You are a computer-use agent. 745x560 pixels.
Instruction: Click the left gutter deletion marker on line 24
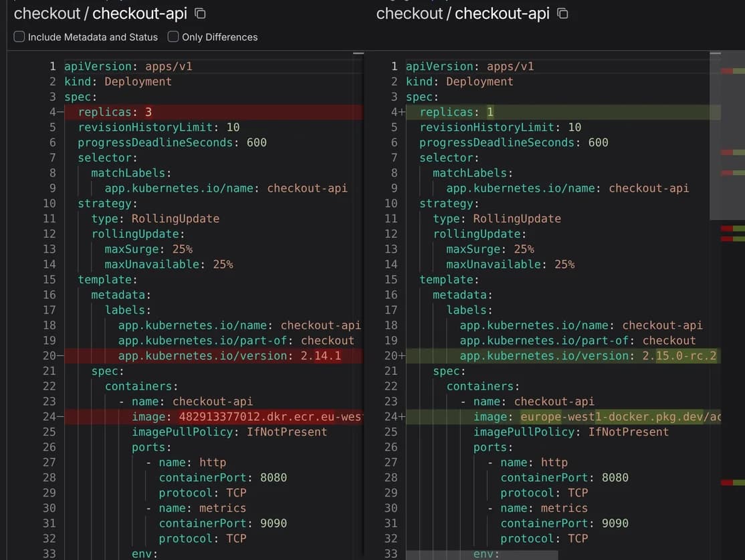[60, 417]
